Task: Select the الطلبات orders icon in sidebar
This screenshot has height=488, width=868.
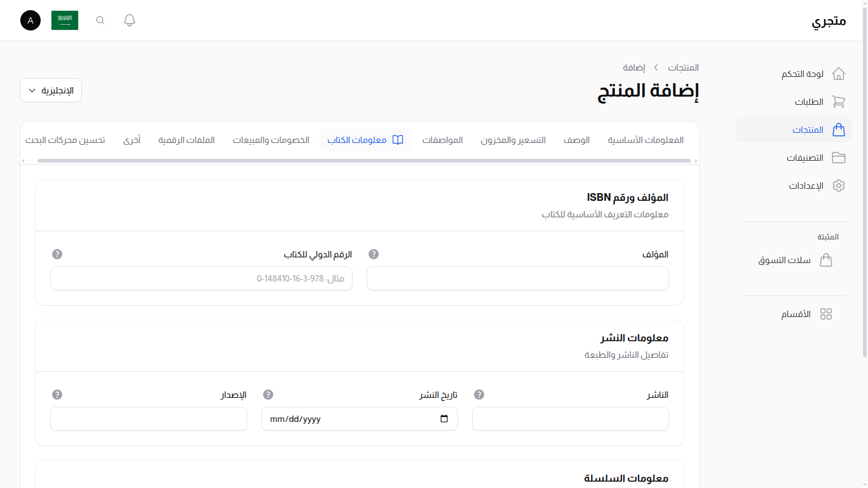Action: 839,102
